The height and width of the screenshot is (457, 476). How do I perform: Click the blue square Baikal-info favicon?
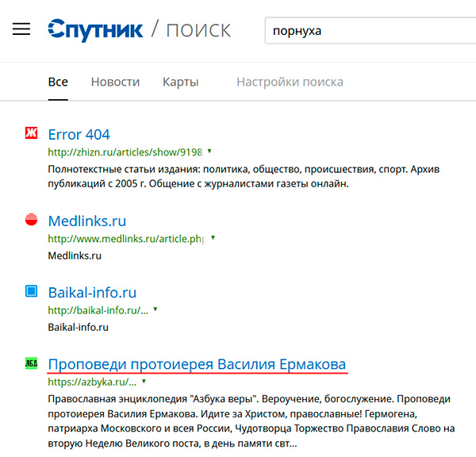click(32, 291)
